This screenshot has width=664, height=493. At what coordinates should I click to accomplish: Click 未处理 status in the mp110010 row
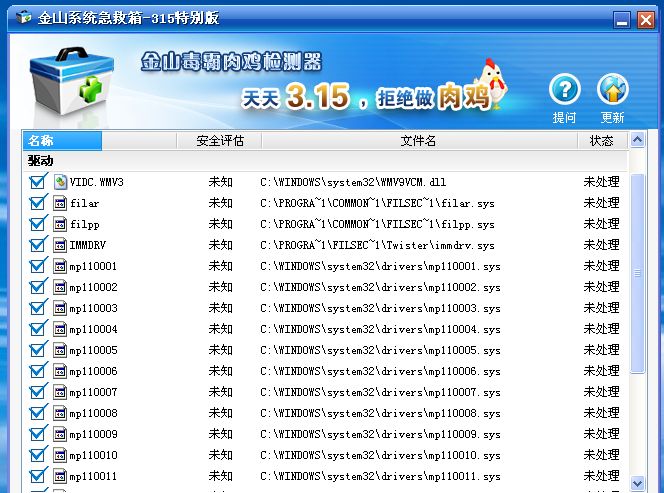[602, 455]
